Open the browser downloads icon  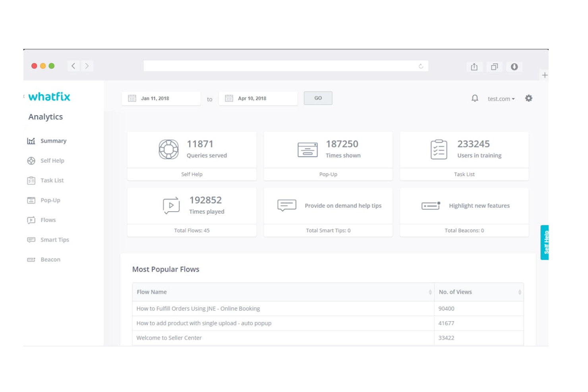point(514,67)
